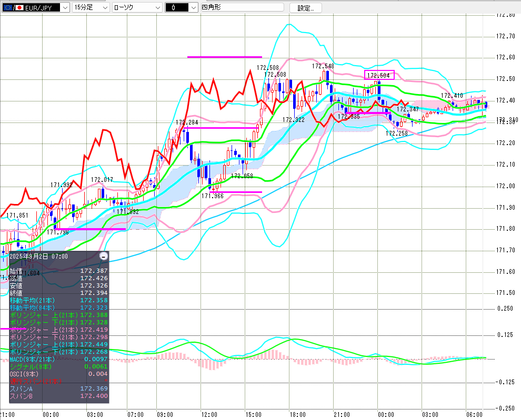Click the 終値 close price row
The width and height of the screenshot is (521, 420).
pyautogui.click(x=58, y=293)
